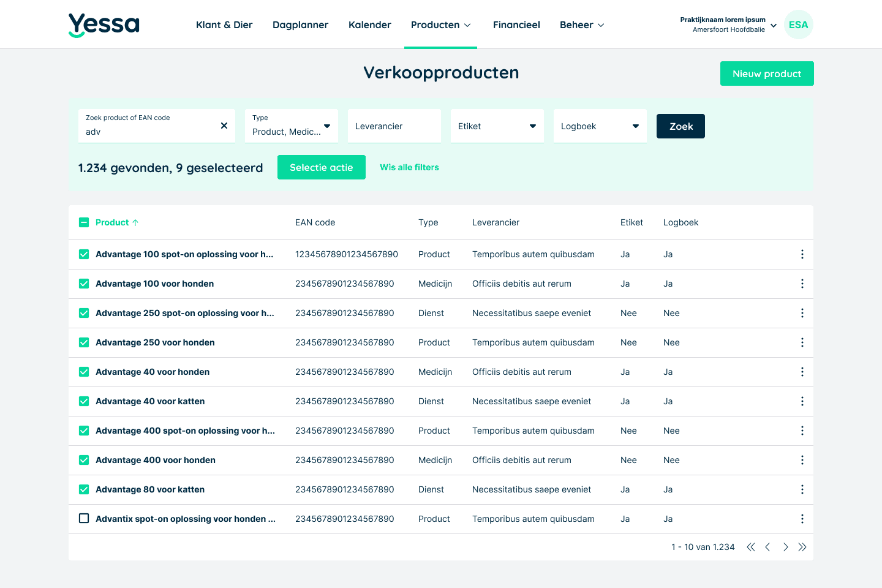882x588 pixels.
Task: Open row menu for Advantage 400 spot-on oplossing
Action: (802, 431)
